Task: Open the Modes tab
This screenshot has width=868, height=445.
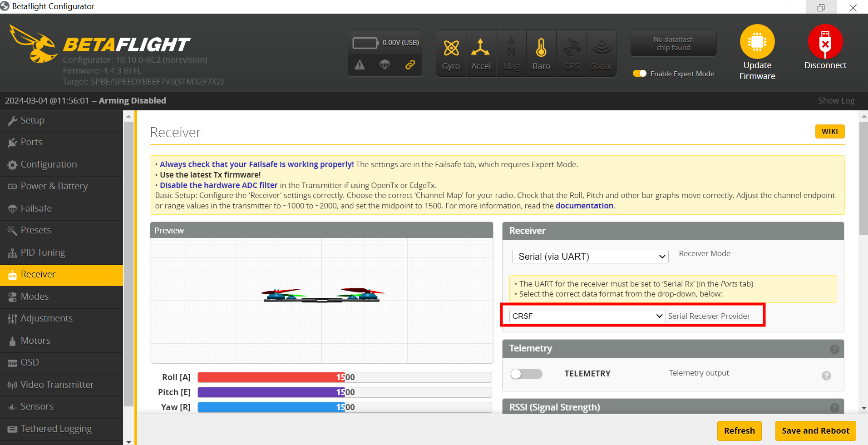Action: (61, 297)
